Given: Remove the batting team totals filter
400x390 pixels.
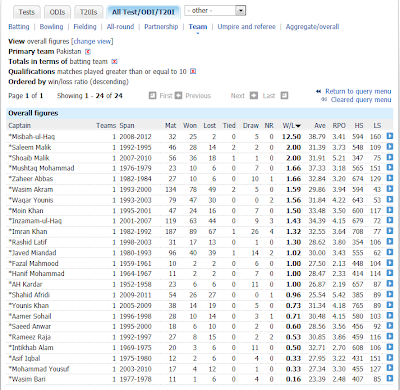Looking at the screenshot, I should tap(114, 62).
